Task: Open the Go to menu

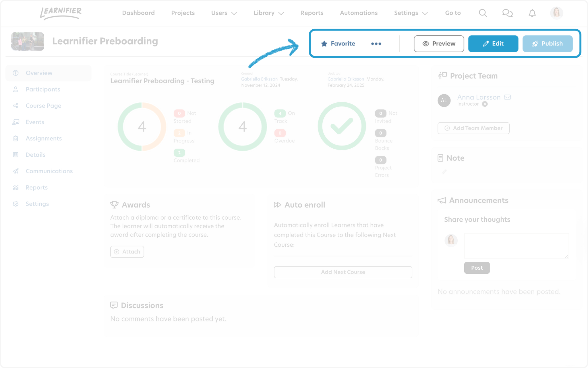Action: tap(453, 13)
